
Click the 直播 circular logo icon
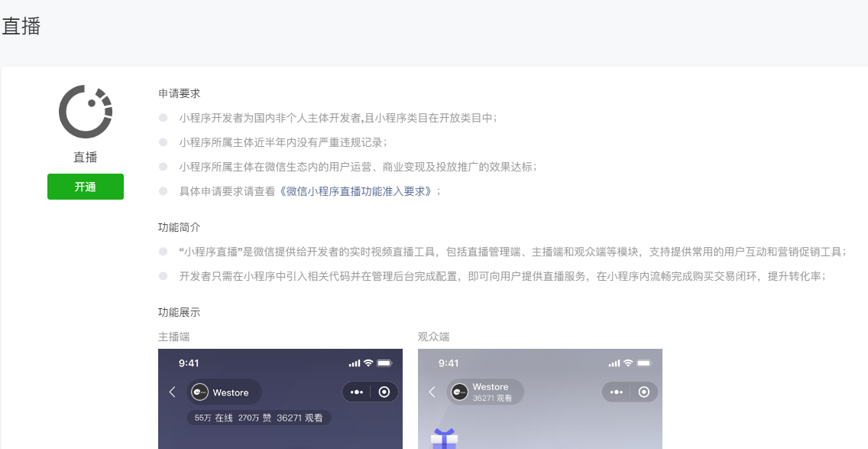[x=86, y=112]
